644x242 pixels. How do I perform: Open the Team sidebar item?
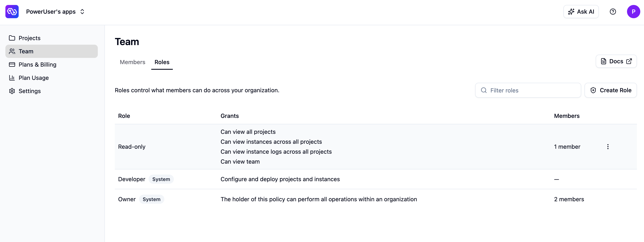click(52, 51)
